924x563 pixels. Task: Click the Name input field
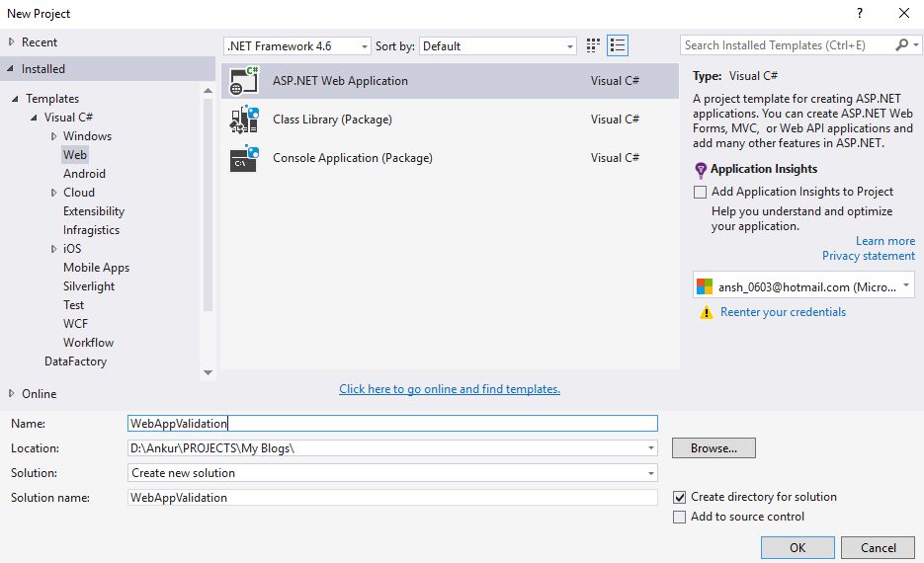tap(392, 424)
